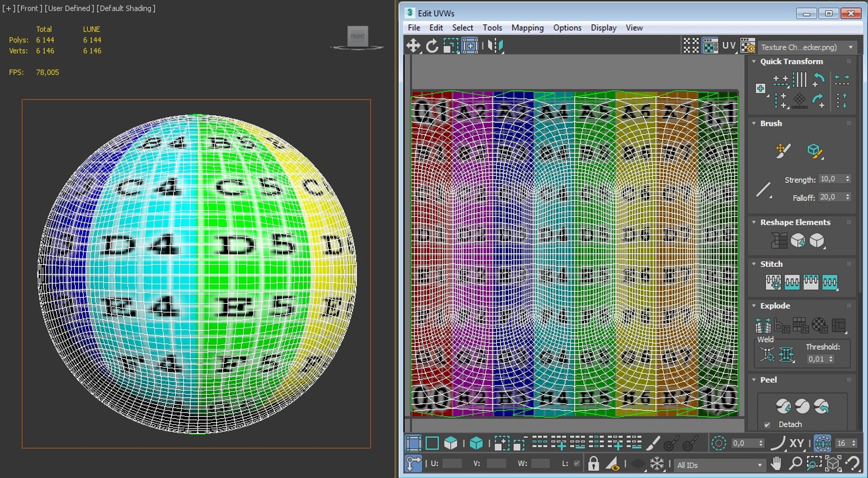Open the Display menu
The height and width of the screenshot is (478, 868).
tap(604, 28)
